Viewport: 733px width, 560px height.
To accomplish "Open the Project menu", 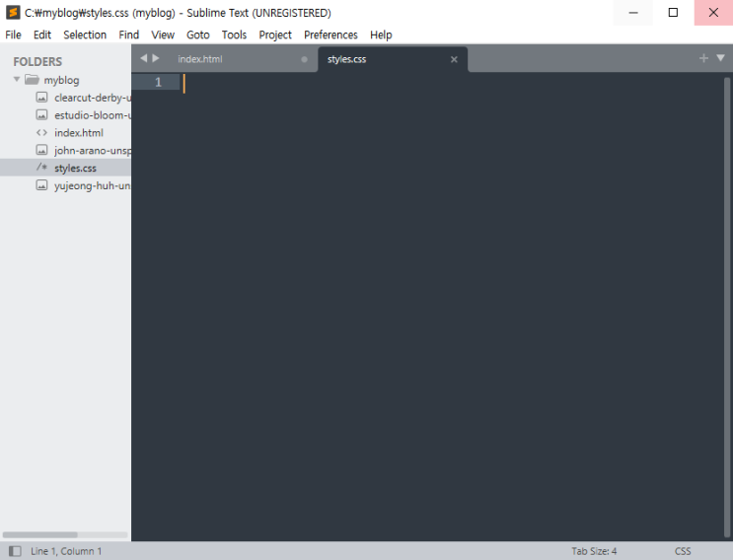I will 275,35.
